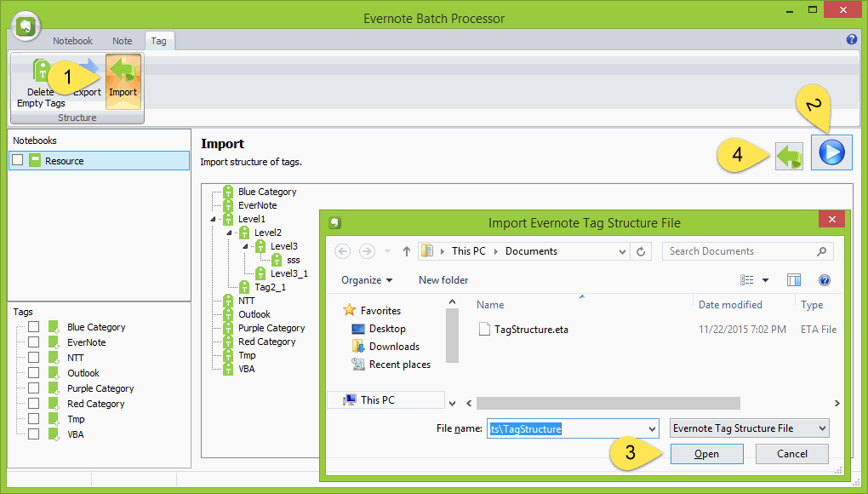Image resolution: width=868 pixels, height=494 pixels.
Task: Open the Evernote application menu logo
Action: [26, 26]
